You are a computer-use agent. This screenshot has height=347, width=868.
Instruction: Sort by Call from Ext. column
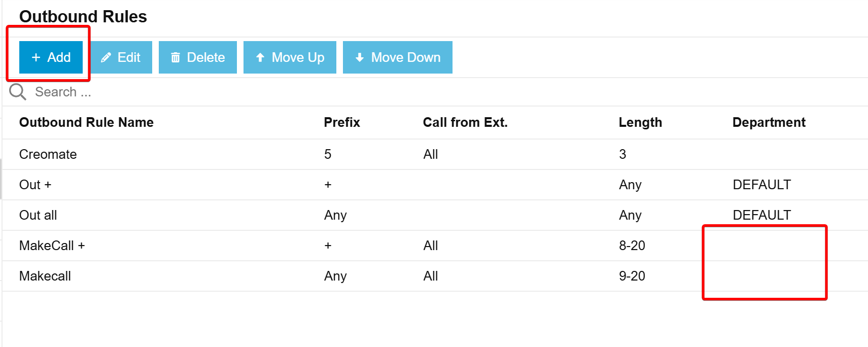[x=465, y=122]
